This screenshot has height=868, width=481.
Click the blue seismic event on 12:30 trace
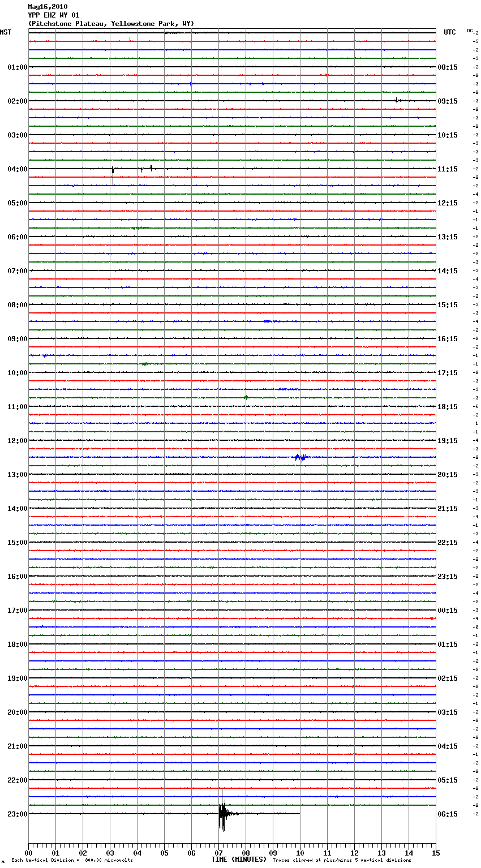click(300, 457)
